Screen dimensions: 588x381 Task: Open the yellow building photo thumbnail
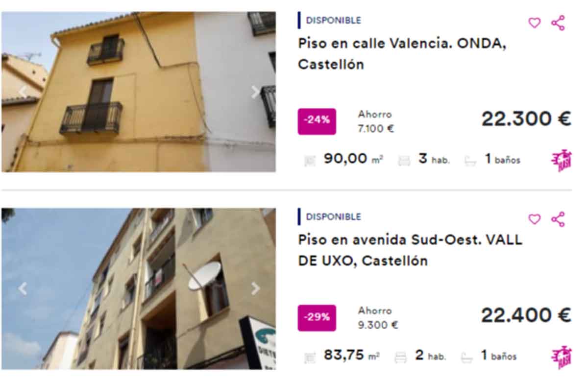(x=138, y=92)
